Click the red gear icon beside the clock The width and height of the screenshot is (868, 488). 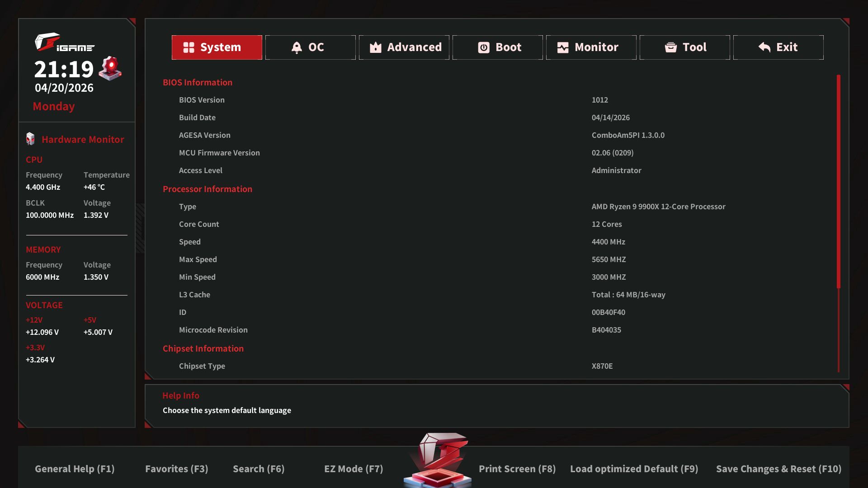coord(111,68)
